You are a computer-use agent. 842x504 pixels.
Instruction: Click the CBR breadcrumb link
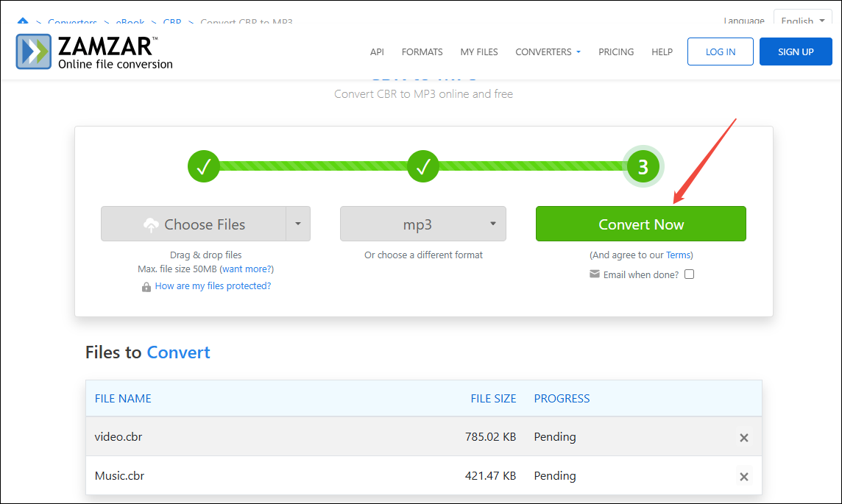[x=171, y=23]
